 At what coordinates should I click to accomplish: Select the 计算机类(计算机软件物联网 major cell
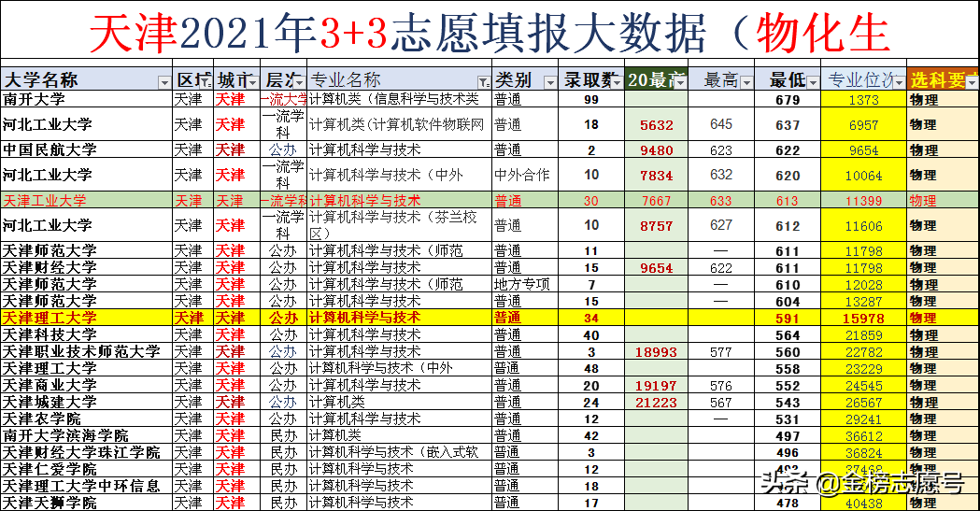399,124
